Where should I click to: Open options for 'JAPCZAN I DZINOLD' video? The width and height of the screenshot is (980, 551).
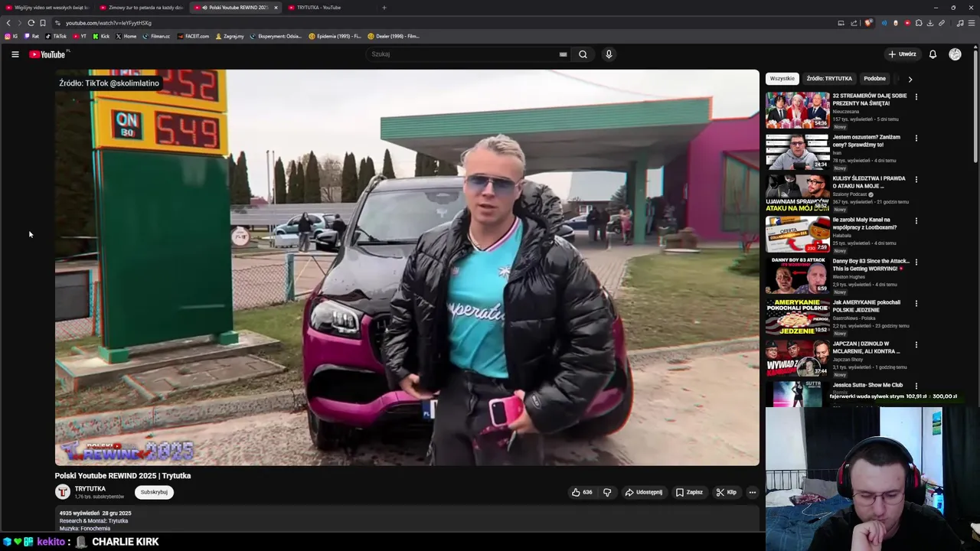[x=916, y=344]
